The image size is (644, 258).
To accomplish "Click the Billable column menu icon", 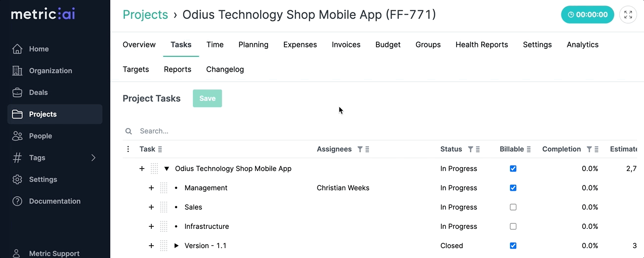I will [x=529, y=149].
